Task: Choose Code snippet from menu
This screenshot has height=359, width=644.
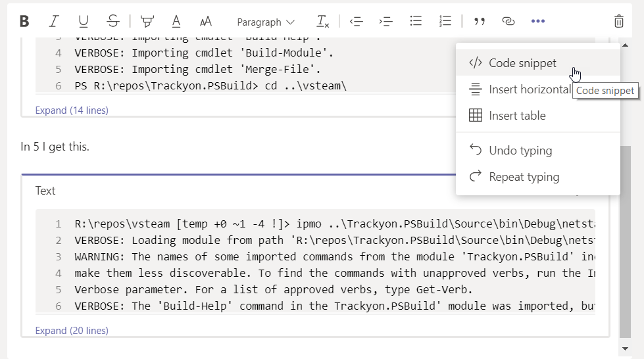Action: coord(537,63)
